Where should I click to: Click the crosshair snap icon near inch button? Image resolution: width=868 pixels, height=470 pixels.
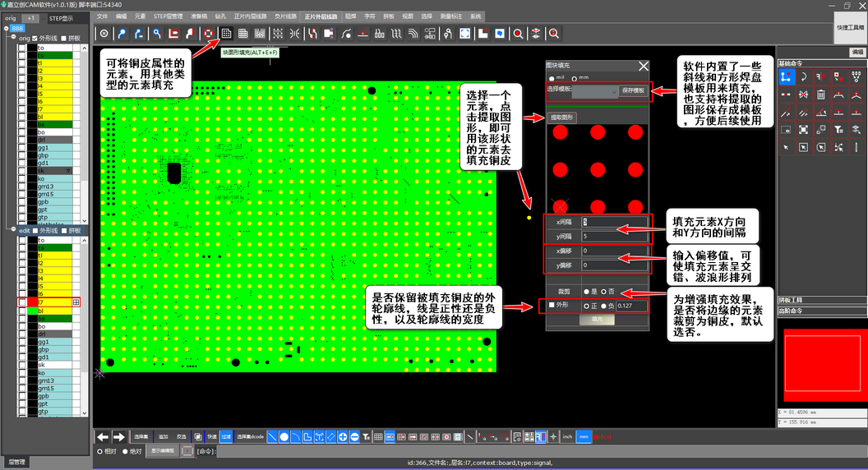[x=553, y=437]
